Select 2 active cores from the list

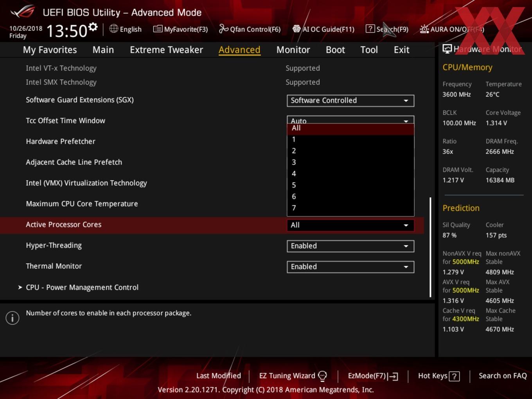(x=350, y=151)
